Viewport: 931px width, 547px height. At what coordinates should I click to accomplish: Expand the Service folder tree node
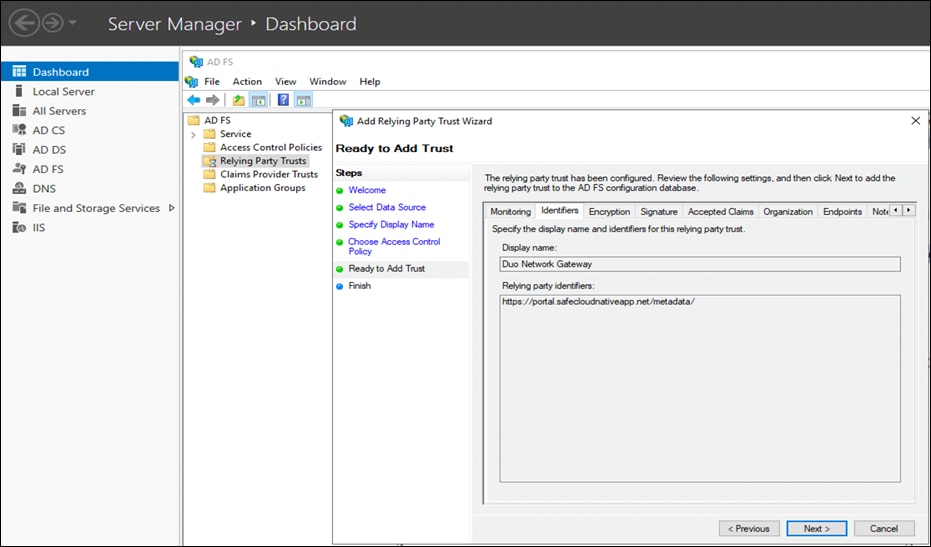pos(193,134)
